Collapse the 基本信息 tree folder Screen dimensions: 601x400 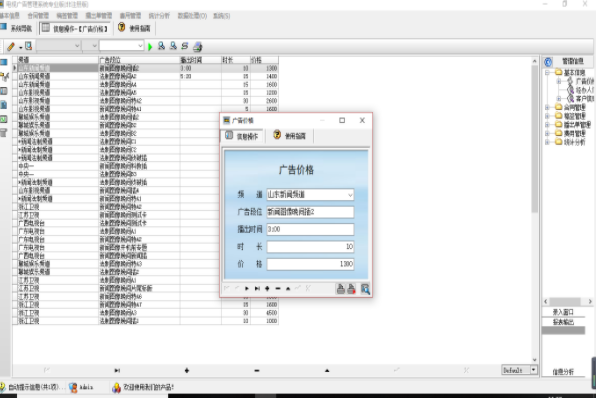547,72
